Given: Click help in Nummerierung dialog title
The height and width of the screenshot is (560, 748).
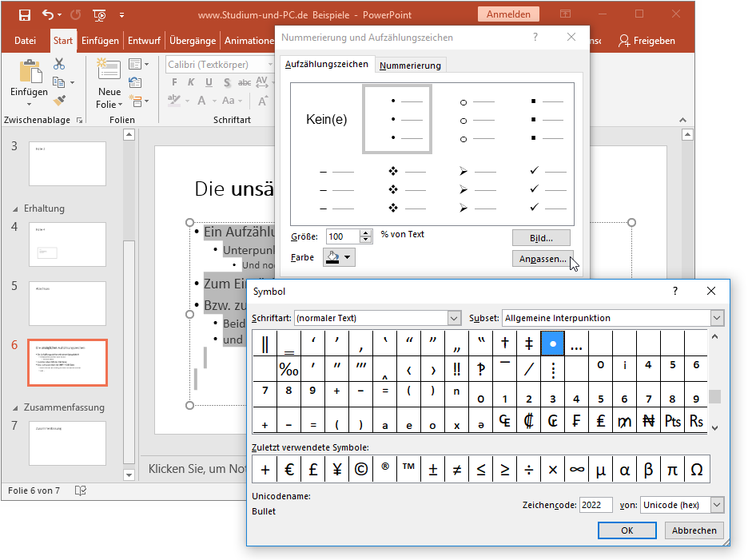Looking at the screenshot, I should tap(535, 37).
